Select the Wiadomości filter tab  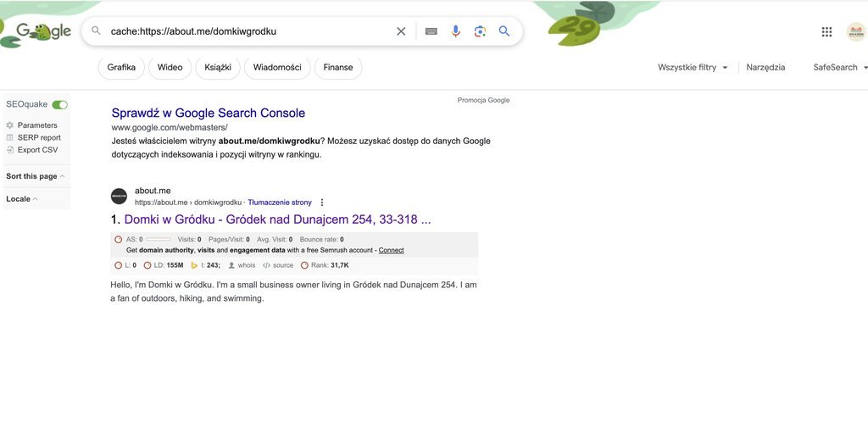point(277,68)
